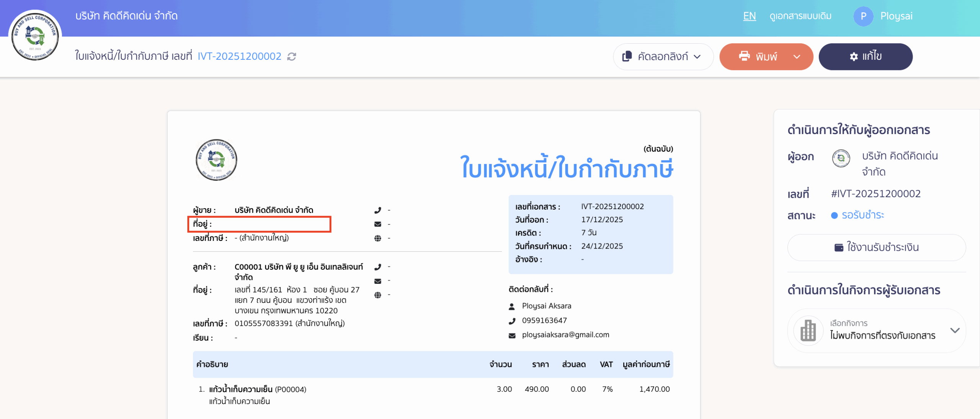Click the envelope icon next to ploysaiaksara@gmail.com
Viewport: 980px width, 419px height.
point(512,334)
